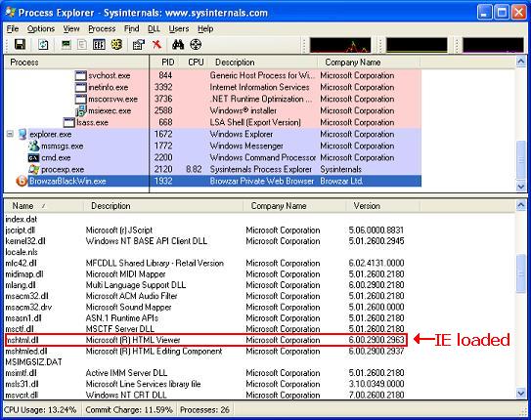
Task: Click the cmd.exe console icon
Action: pos(34,157)
